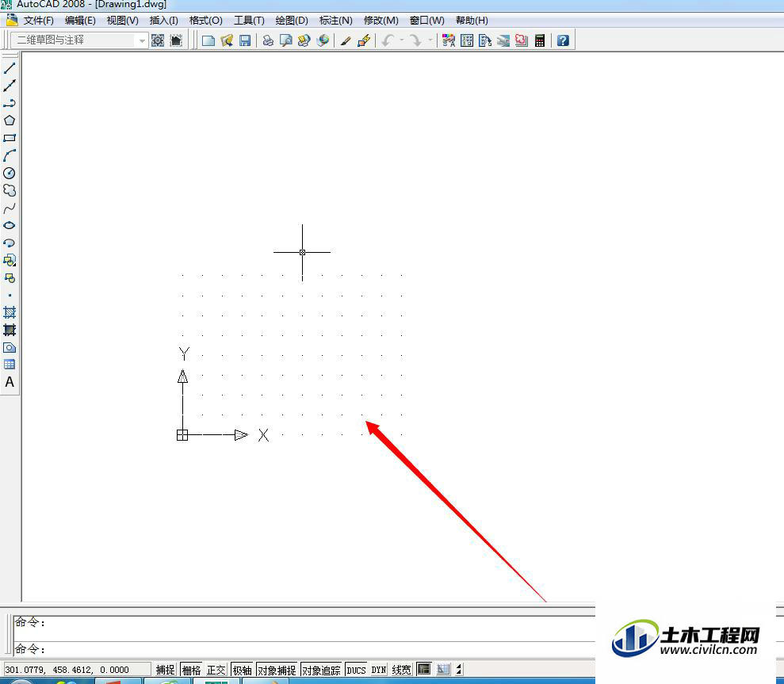Click the 3D DWF globe icon
Screen dimensions: 784x684
coord(323,40)
